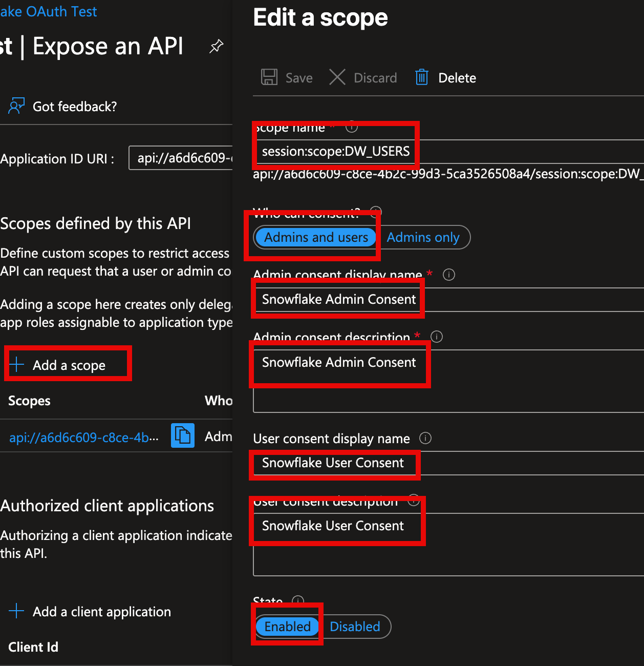Select Admins only consent option
The height and width of the screenshot is (666, 644).
tap(423, 237)
